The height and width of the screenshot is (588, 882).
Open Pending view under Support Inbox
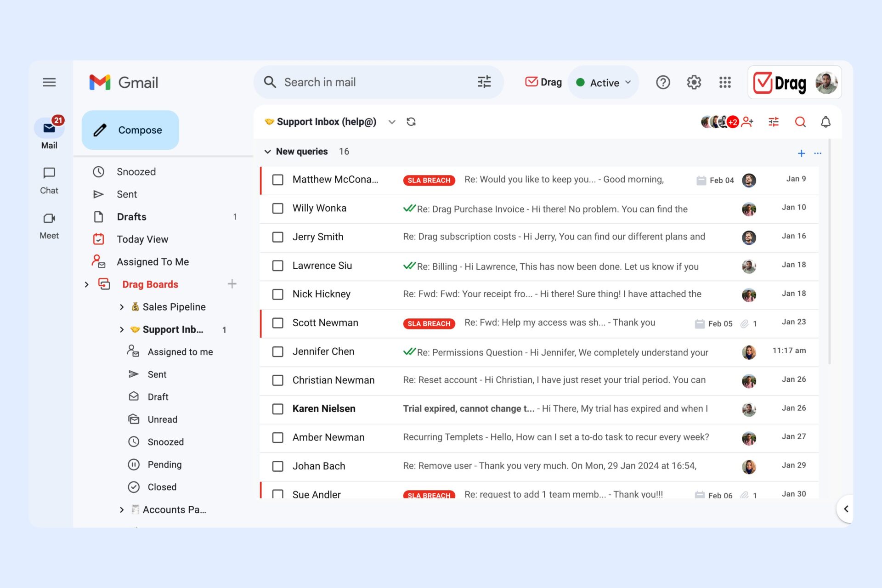point(164,464)
